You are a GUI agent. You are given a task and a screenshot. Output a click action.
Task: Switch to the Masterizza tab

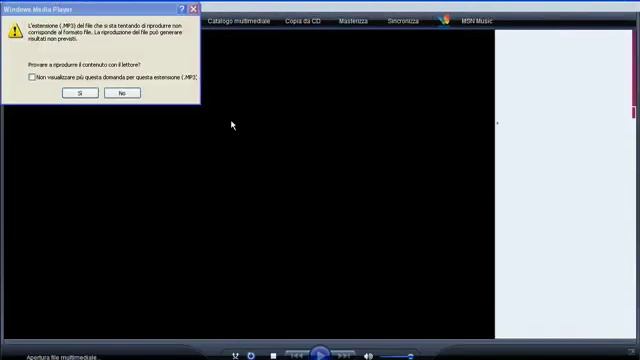(x=353, y=21)
